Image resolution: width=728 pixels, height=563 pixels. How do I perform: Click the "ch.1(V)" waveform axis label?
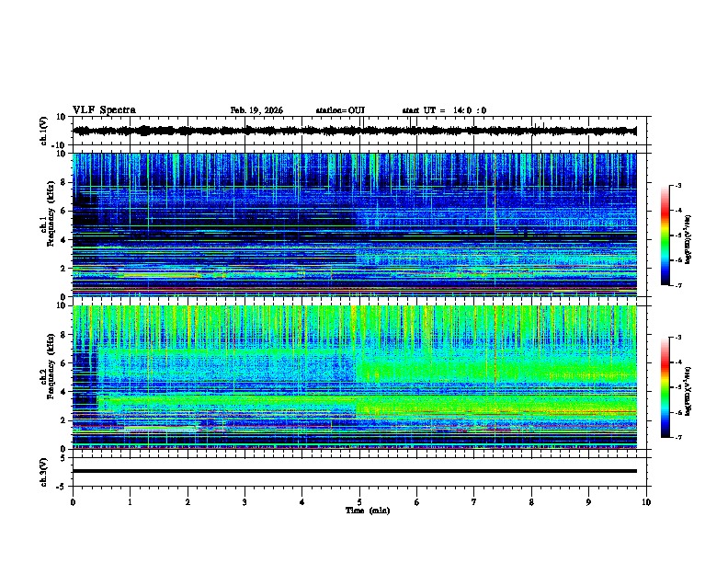point(44,131)
